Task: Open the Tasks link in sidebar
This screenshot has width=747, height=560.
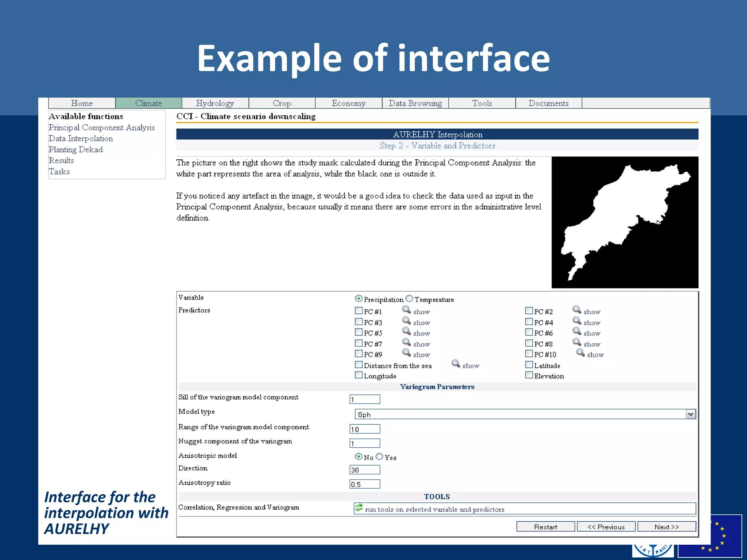Action: pyautogui.click(x=59, y=171)
